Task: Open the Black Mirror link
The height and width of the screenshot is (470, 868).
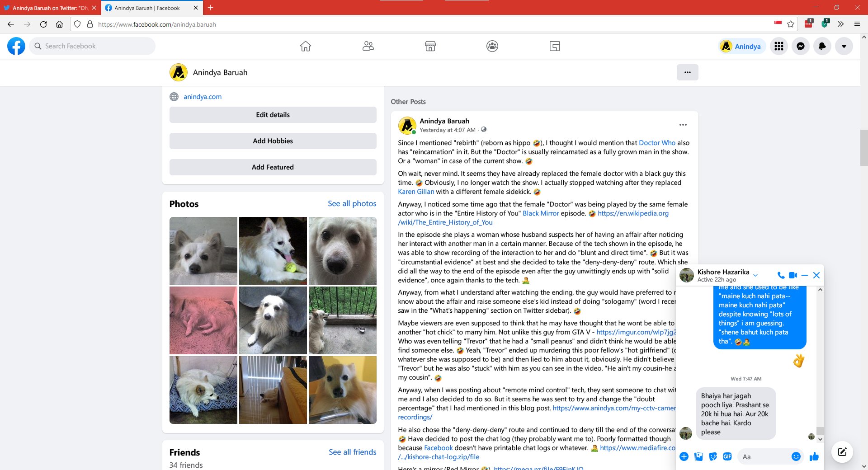Action: click(x=541, y=213)
